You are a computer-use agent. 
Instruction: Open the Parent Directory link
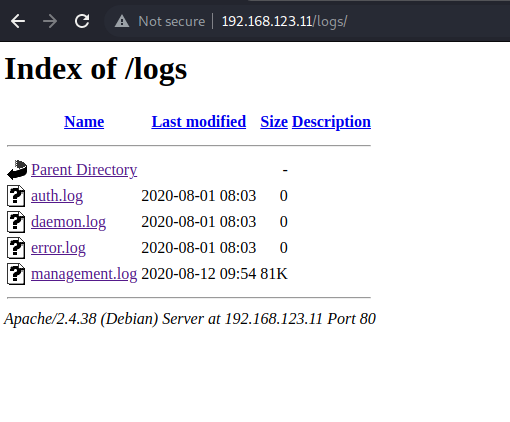pyautogui.click(x=84, y=170)
